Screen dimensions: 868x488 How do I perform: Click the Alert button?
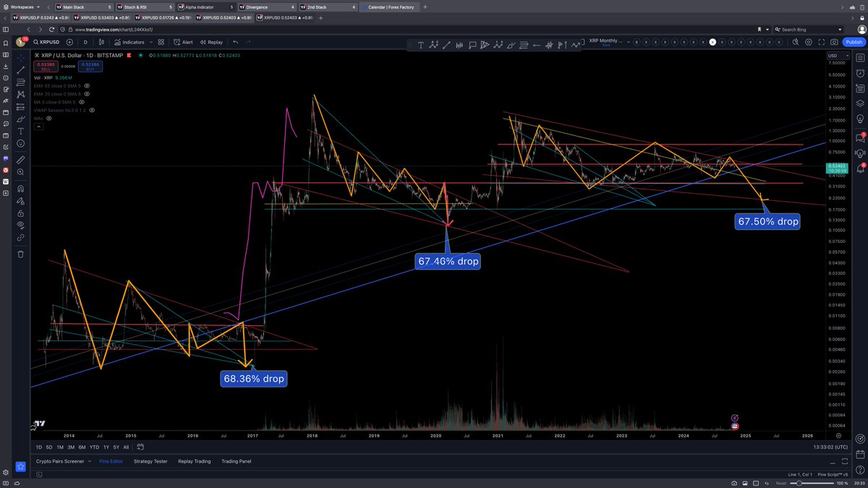[182, 42]
